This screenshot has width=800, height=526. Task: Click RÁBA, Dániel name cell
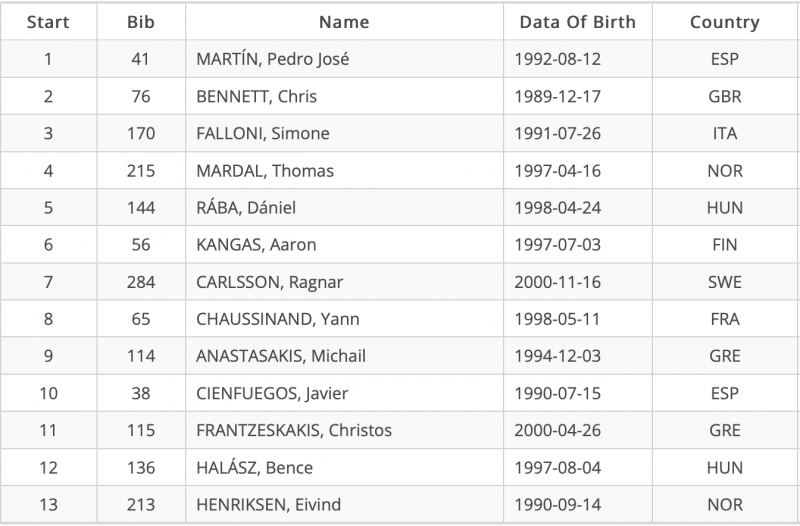click(x=246, y=208)
